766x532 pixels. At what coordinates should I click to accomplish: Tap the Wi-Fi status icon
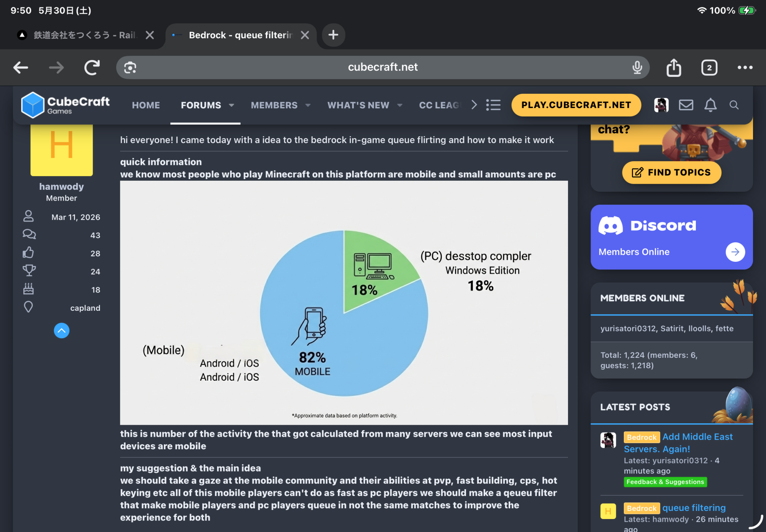click(702, 10)
